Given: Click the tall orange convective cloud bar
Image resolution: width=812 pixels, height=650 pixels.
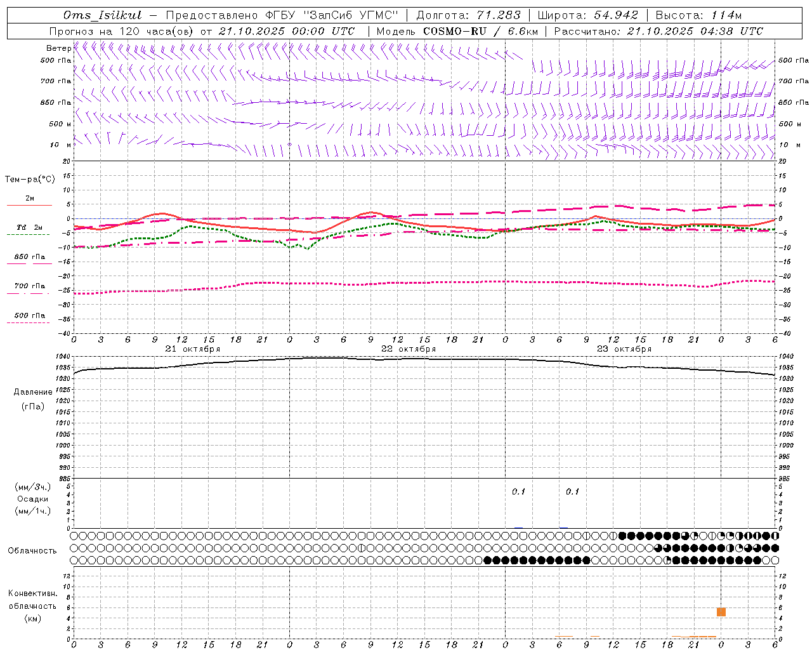Looking at the screenshot, I should tap(721, 612).
